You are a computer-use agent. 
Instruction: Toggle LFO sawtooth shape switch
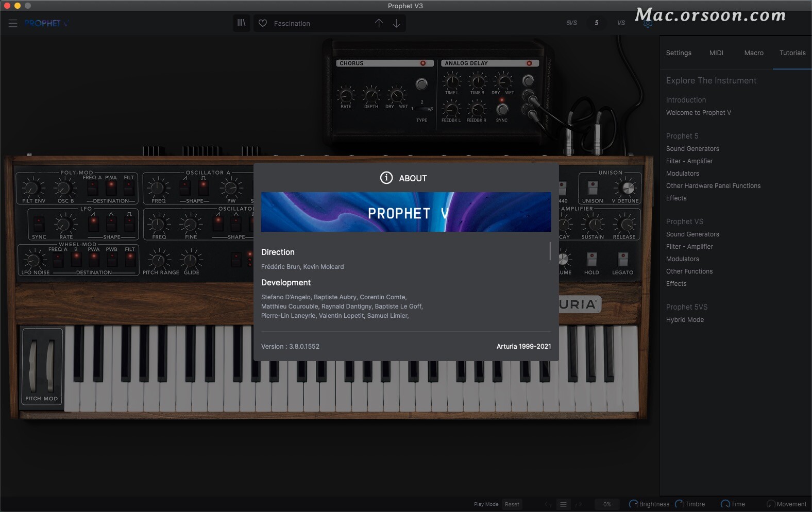(93, 224)
